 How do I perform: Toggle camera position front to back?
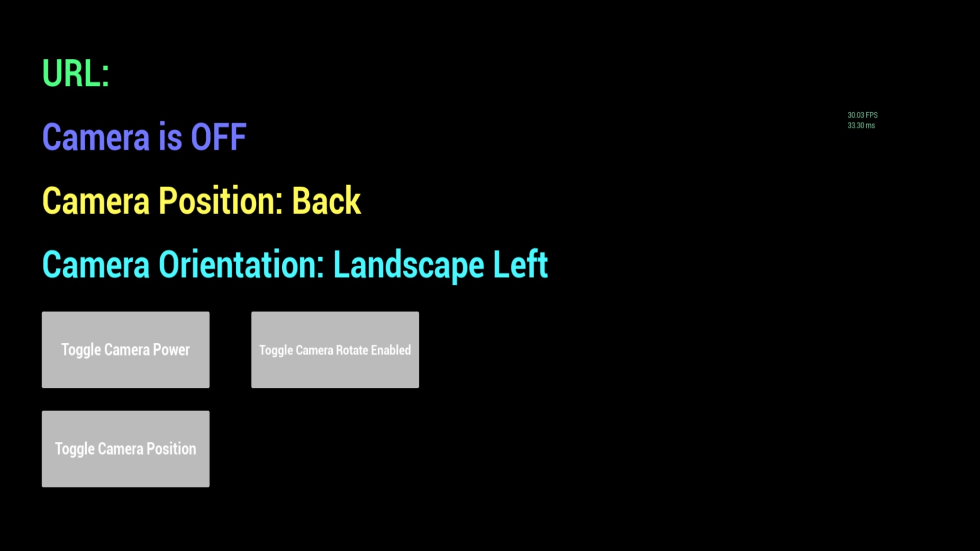point(126,449)
